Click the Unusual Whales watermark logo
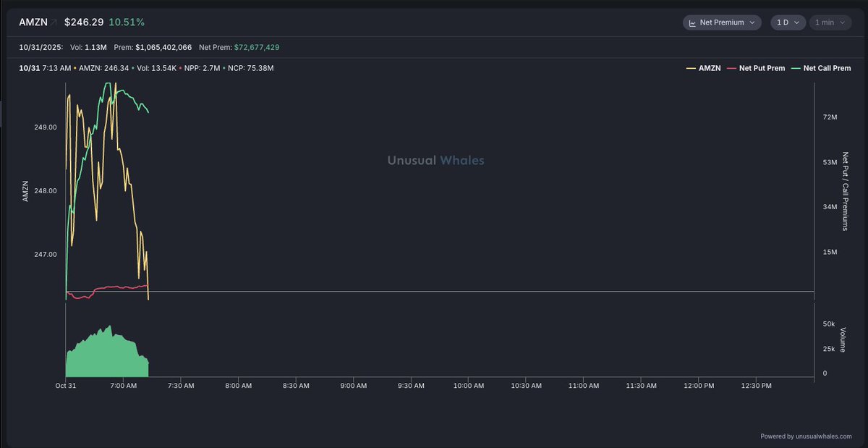The image size is (868, 448). click(435, 161)
